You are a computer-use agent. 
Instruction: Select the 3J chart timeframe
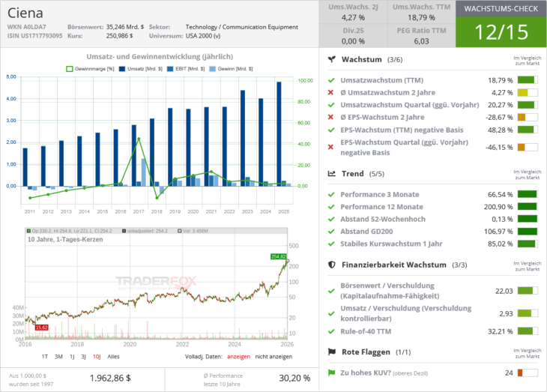pyautogui.click(x=84, y=356)
